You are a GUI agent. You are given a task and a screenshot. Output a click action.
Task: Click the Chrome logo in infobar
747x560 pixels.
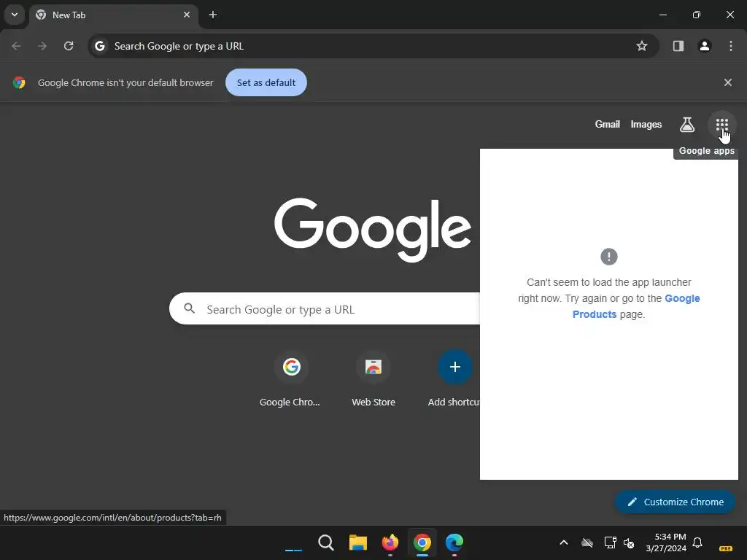[x=19, y=82]
